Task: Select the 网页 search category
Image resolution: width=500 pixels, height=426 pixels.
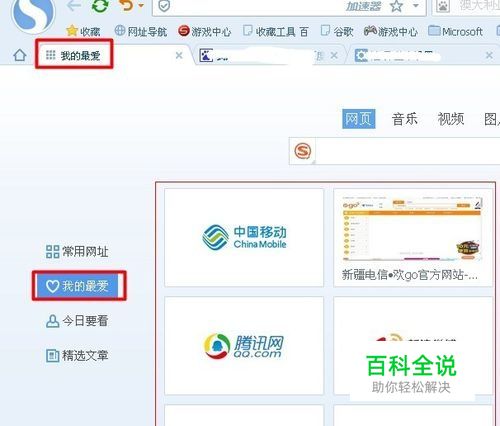Action: click(x=359, y=119)
